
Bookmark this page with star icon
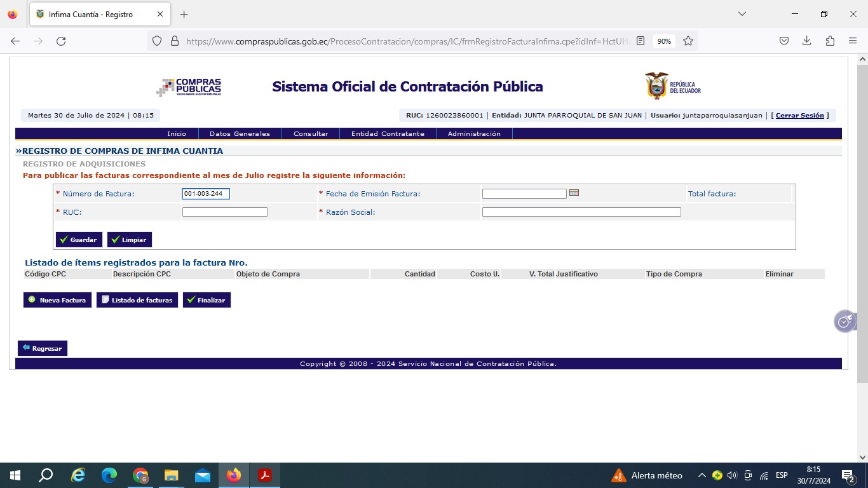tap(688, 41)
